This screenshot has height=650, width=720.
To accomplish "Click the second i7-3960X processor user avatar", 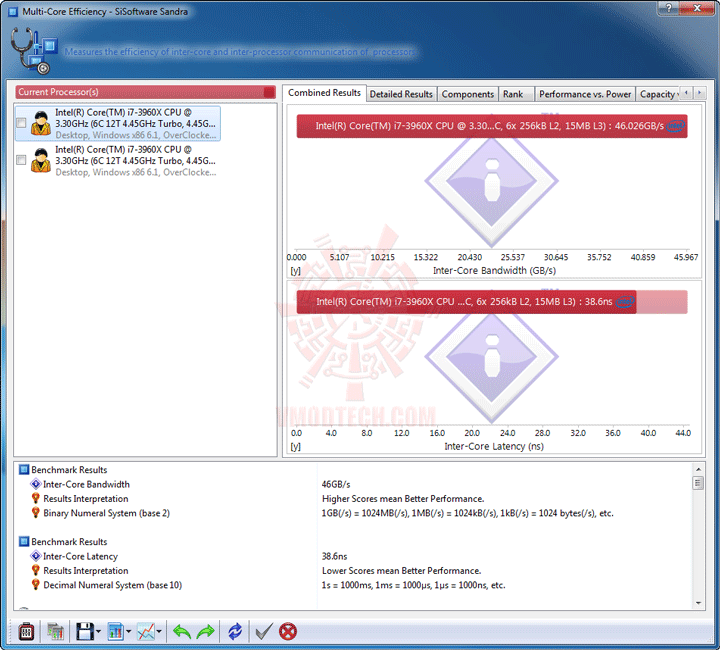I will [40, 160].
